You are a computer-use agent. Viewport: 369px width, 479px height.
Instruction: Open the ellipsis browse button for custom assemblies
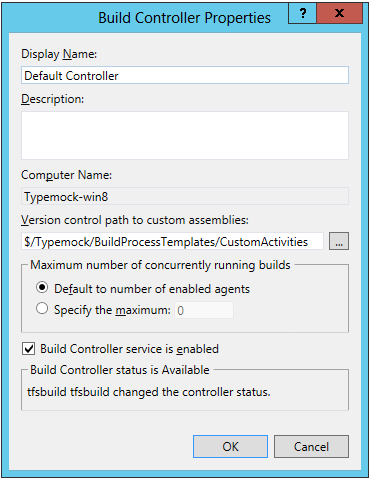pyautogui.click(x=339, y=241)
